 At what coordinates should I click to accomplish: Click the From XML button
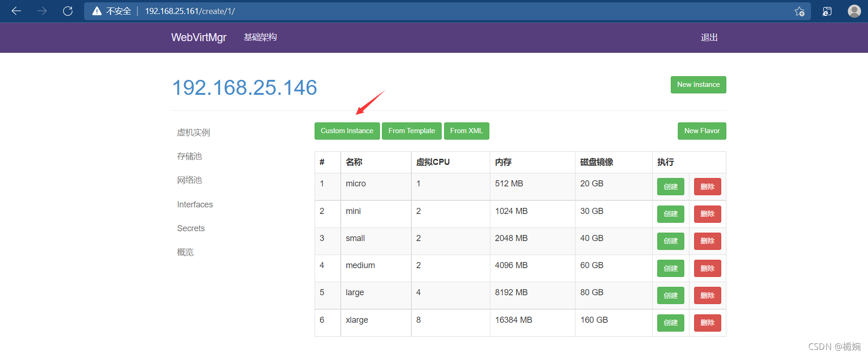coord(466,131)
